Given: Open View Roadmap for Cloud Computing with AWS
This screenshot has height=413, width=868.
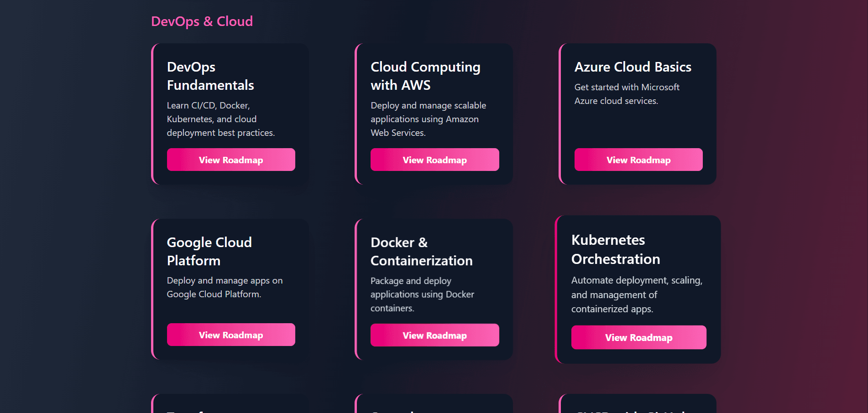Looking at the screenshot, I should pyautogui.click(x=434, y=160).
